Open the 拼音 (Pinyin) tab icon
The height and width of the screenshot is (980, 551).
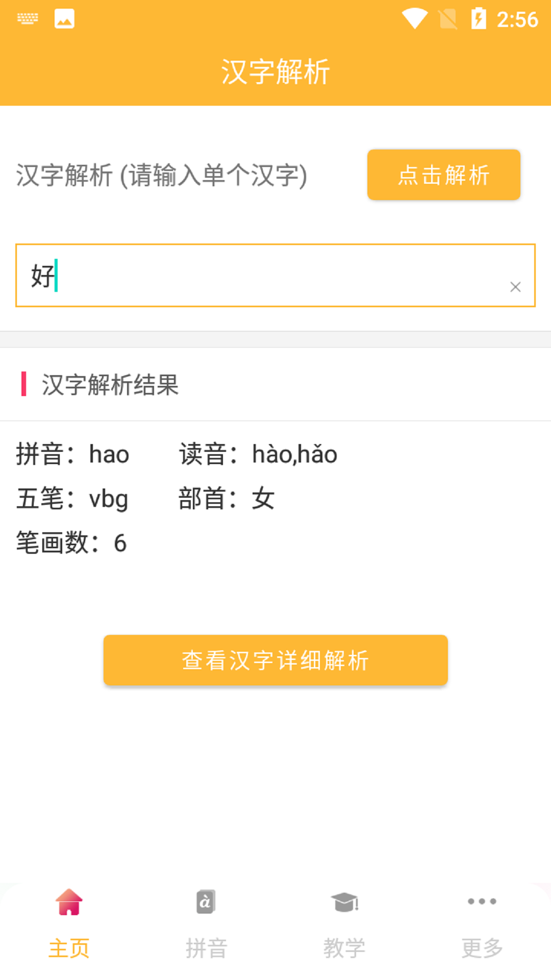206,901
